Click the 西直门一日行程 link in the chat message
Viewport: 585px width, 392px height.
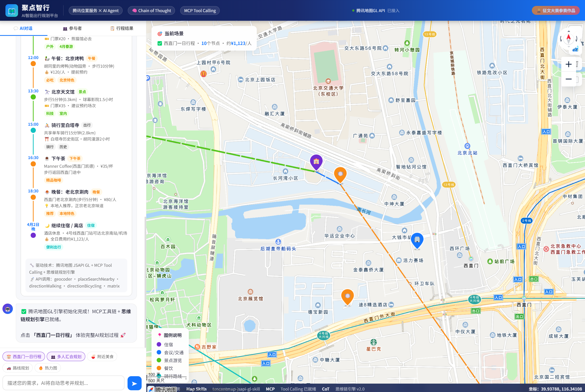pos(54,335)
